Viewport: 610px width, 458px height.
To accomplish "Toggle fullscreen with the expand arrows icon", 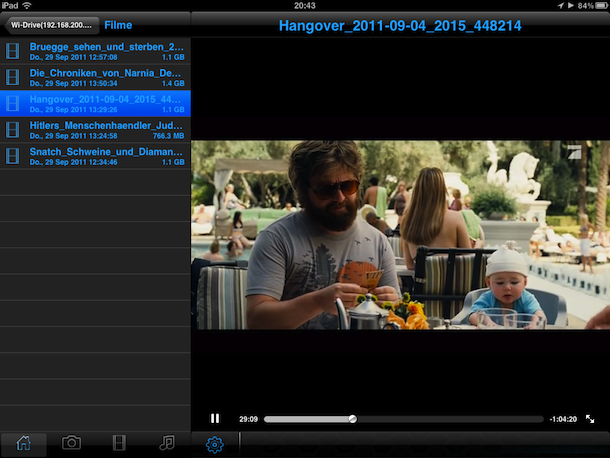I will click(590, 419).
